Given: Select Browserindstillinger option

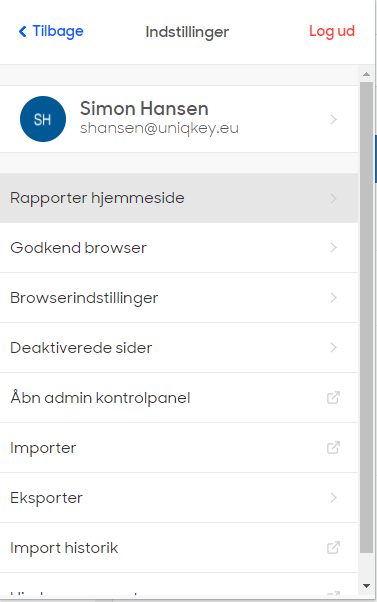Looking at the screenshot, I should pos(179,298).
